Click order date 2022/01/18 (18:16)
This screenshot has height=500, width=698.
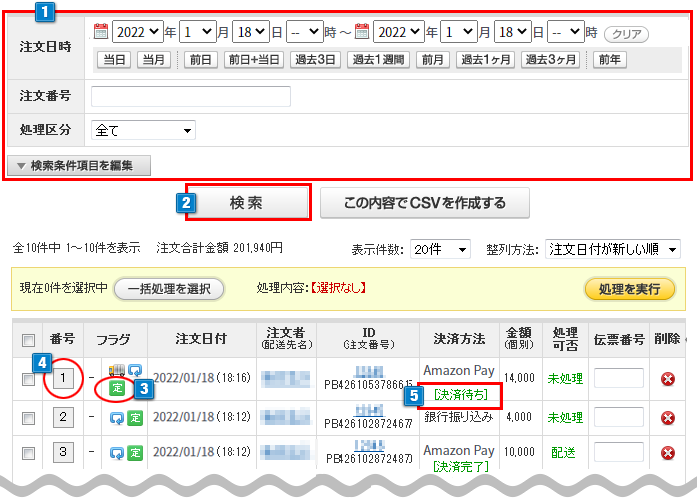pos(202,378)
